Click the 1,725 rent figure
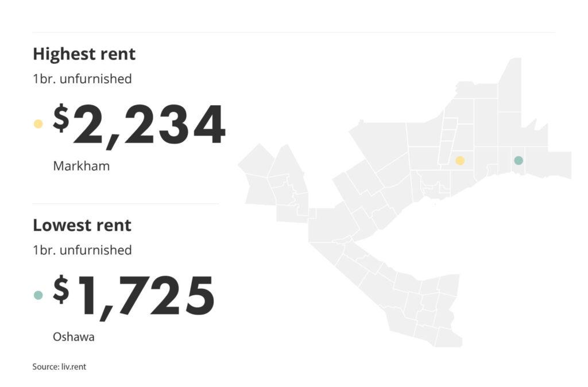The width and height of the screenshot is (588, 387). pyautogui.click(x=146, y=296)
